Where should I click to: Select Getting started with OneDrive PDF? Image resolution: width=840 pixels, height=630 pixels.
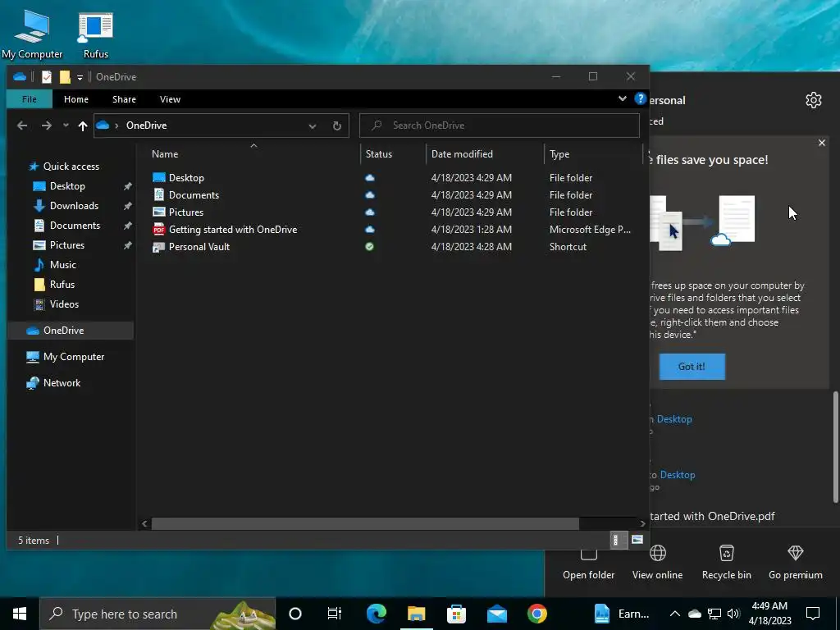(232, 230)
